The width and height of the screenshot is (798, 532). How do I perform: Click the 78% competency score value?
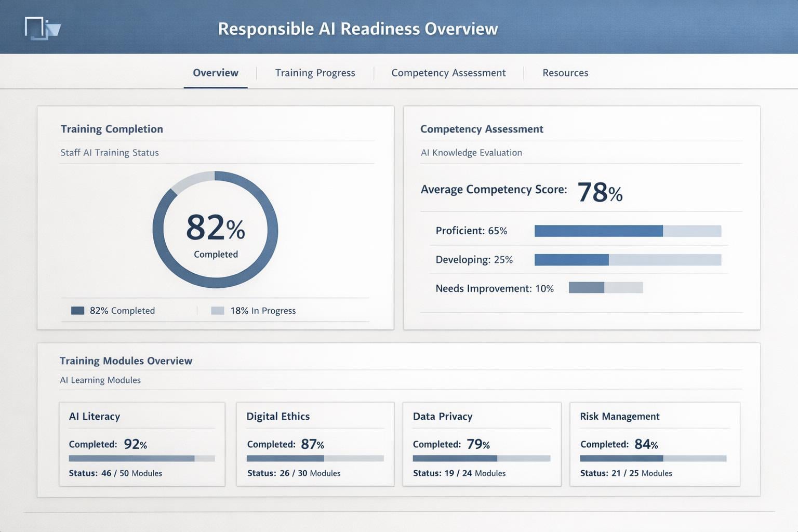tap(600, 192)
